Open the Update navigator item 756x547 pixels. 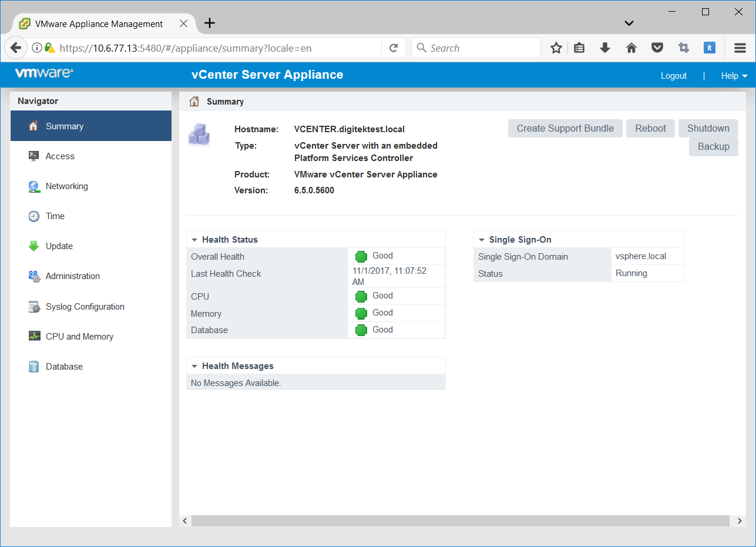(x=91, y=246)
